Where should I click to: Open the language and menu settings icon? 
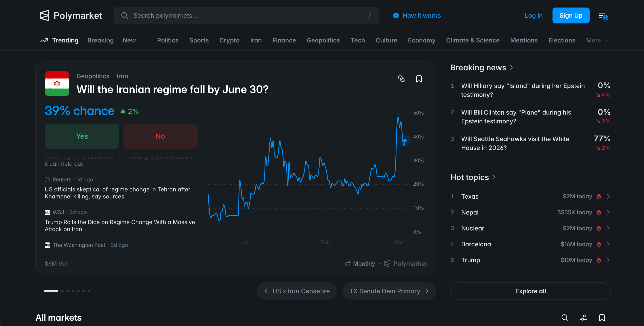click(603, 16)
